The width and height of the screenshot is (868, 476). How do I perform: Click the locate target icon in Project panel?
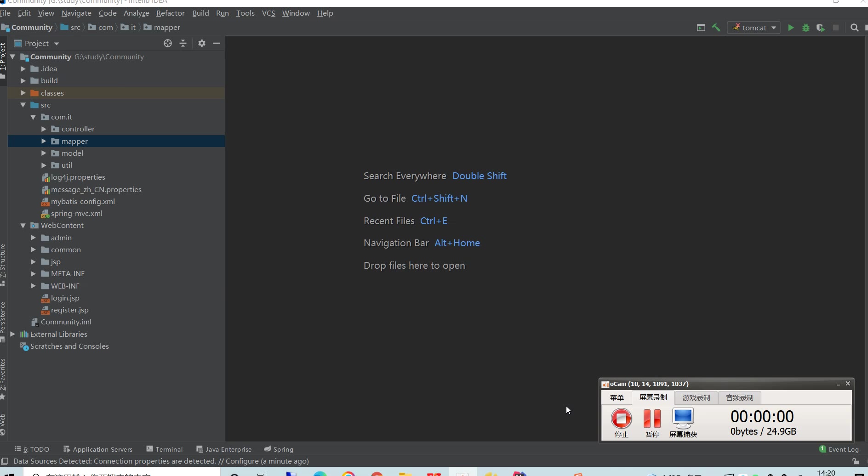click(168, 43)
